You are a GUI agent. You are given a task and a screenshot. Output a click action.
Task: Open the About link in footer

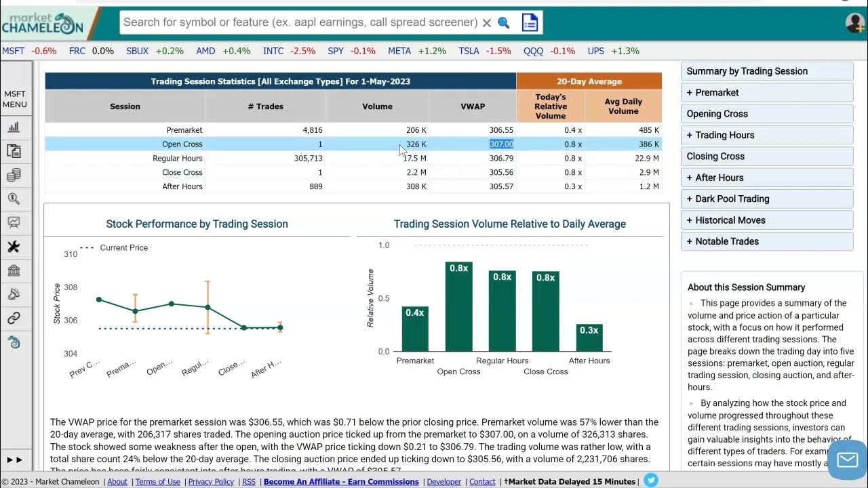click(x=117, y=482)
